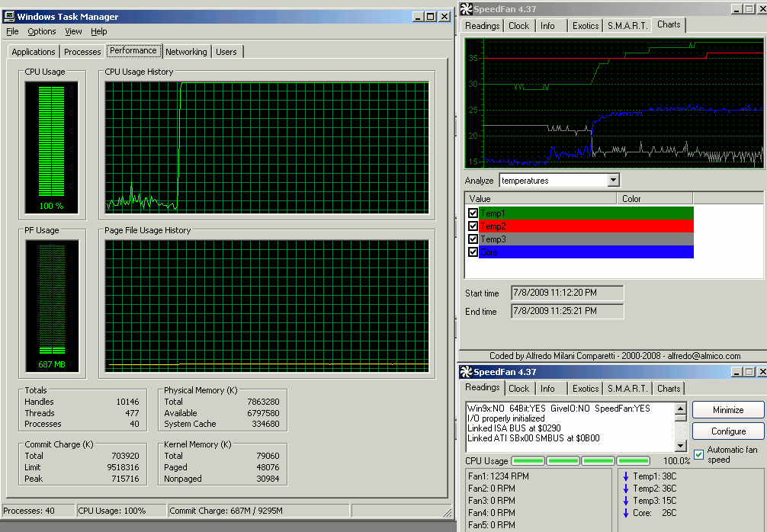Toggle the Automatic fan speed checkbox
The height and width of the screenshot is (532, 767).
(699, 454)
